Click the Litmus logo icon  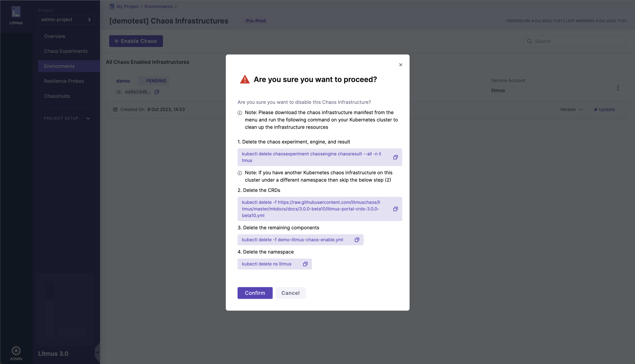[16, 12]
